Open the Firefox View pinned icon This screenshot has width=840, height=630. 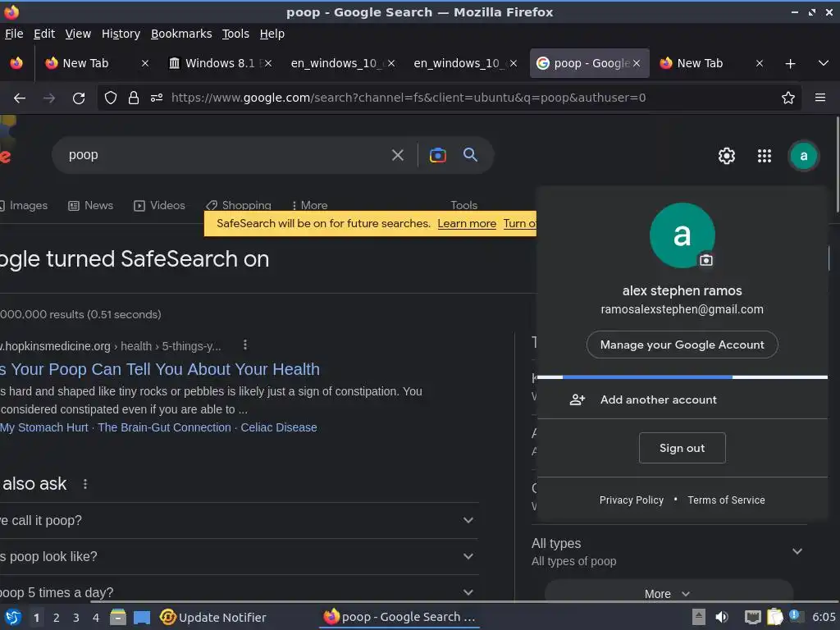pos(16,63)
